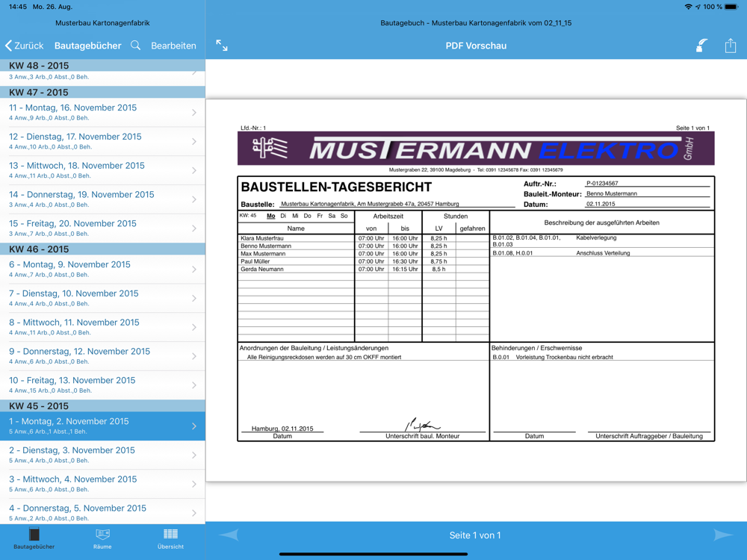747x560 pixels.
Task: Open entry Freitag, 20. November 2015
Action: (102, 228)
